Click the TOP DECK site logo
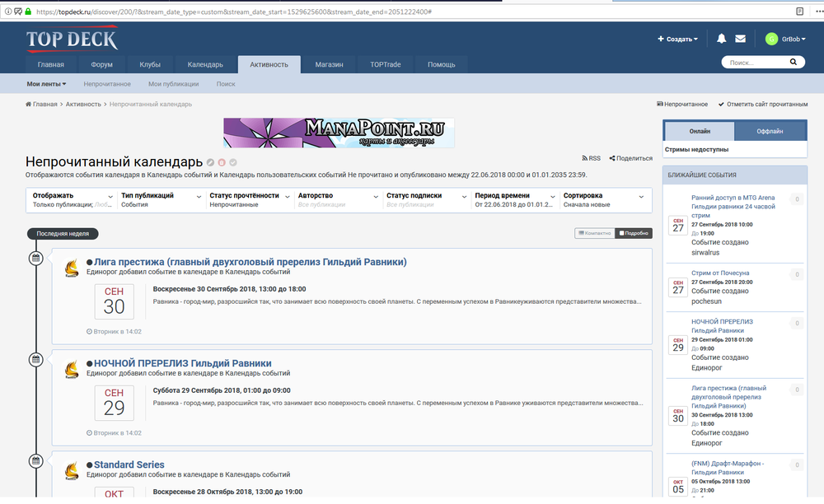Viewport: 824px width, 504px height. pos(73,38)
